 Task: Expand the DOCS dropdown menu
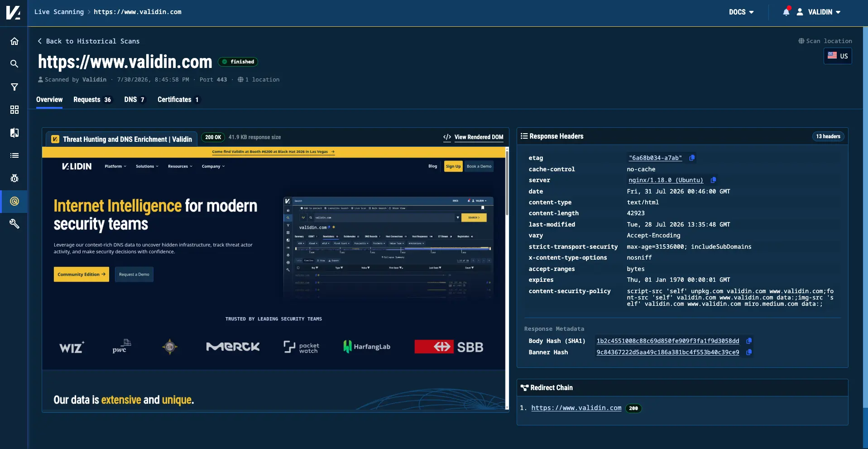pyautogui.click(x=741, y=12)
